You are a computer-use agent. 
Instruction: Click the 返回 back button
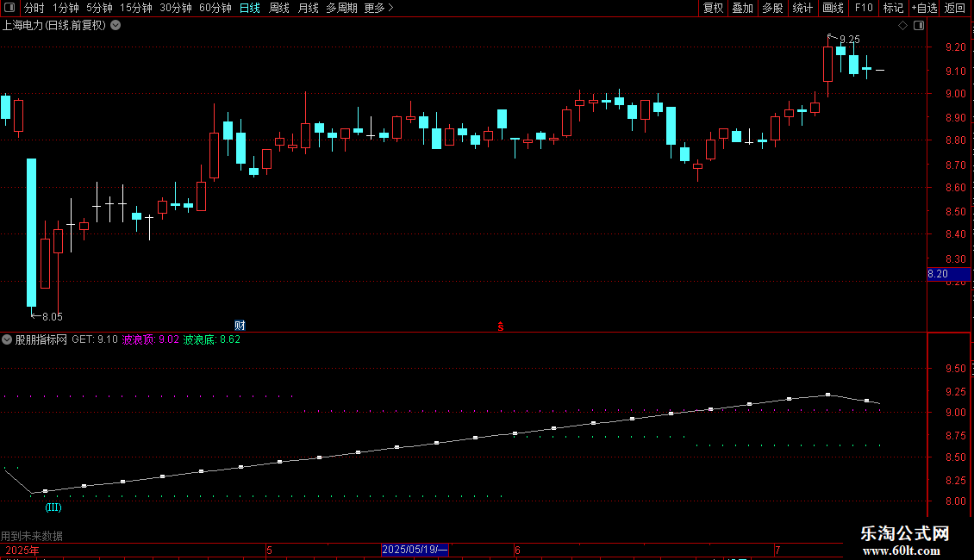pyautogui.click(x=955, y=8)
